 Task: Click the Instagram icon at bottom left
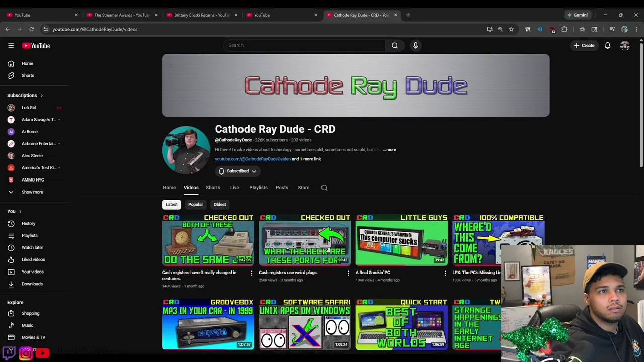[x=26, y=353]
